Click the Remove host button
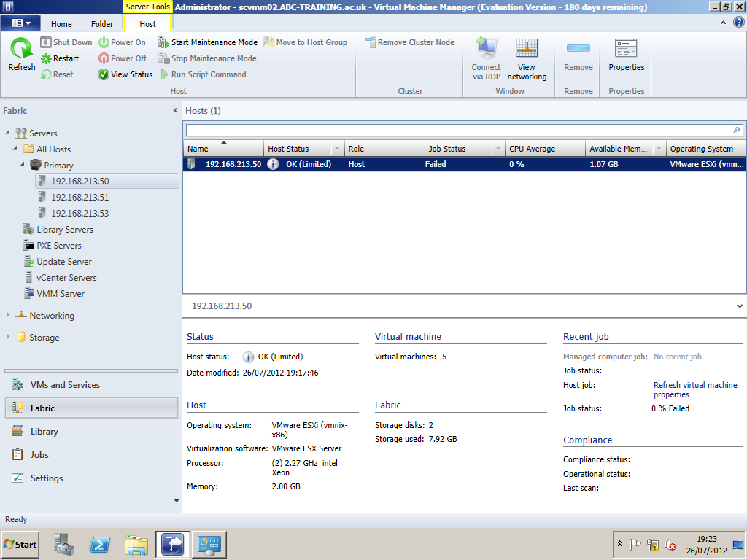Screen dimensions: 747x560 point(578,54)
